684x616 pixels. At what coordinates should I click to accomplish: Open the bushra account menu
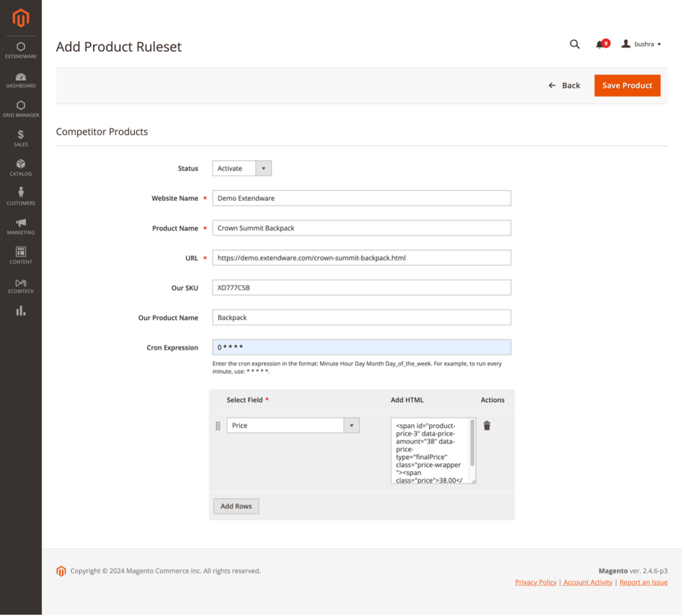pos(642,44)
